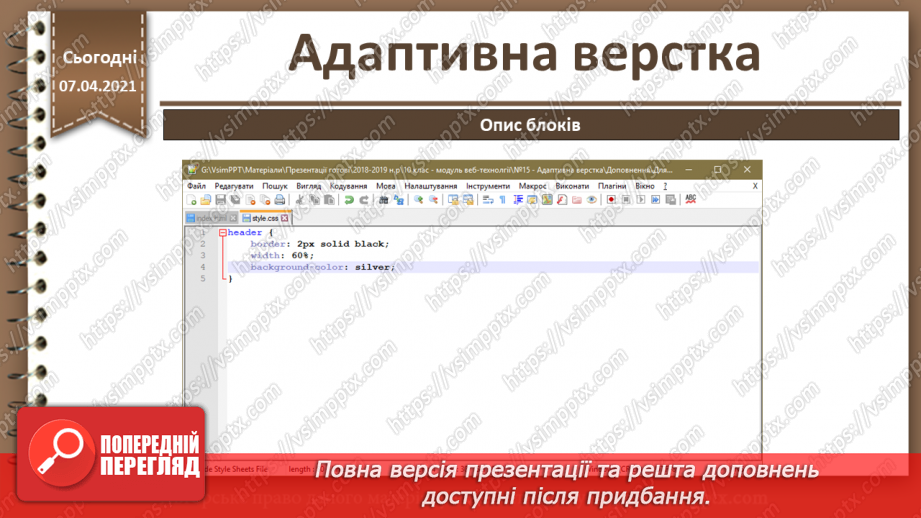This screenshot has height=518, width=921.
Task: Click the Save All icon
Action: tap(236, 200)
